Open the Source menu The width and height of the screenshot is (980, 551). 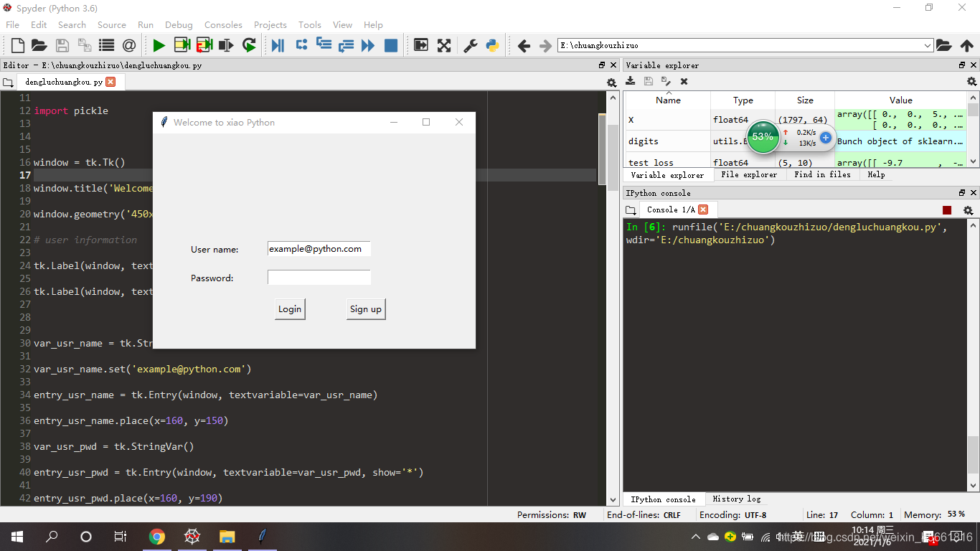(111, 24)
